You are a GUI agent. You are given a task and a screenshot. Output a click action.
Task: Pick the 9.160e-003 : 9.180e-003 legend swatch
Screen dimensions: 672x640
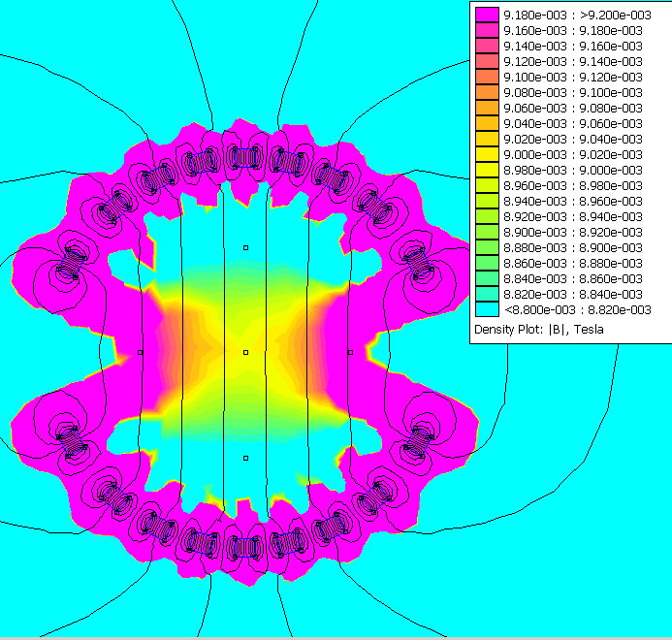point(486,30)
